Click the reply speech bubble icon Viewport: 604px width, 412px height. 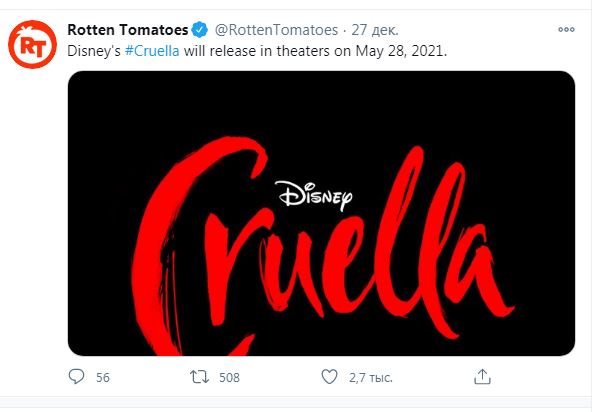coord(76,377)
